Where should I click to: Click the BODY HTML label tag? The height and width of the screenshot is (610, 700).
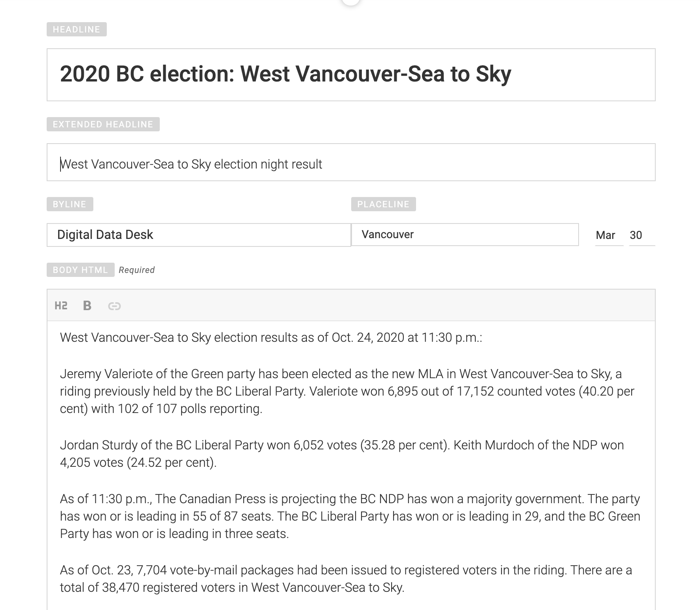pos(80,270)
